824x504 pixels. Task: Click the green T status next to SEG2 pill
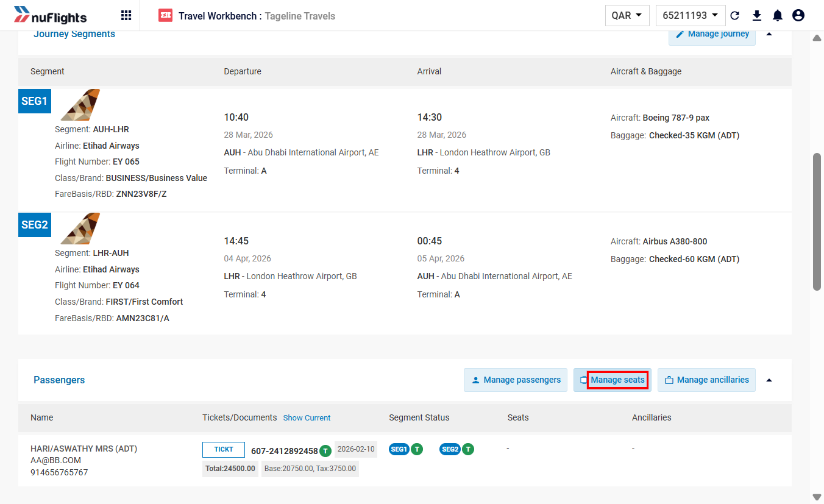[468, 449]
